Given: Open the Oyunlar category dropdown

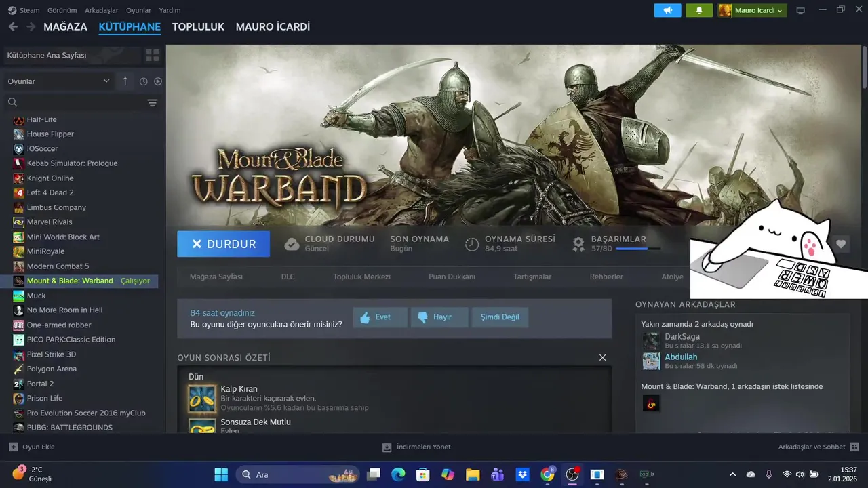Looking at the screenshot, I should pos(58,81).
